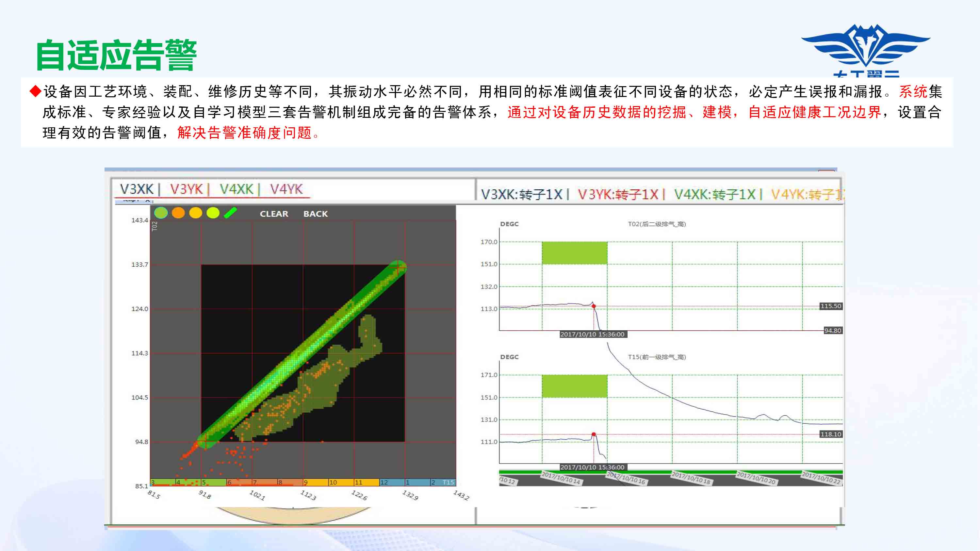Click the T02 vertical axis label
This screenshot has width=980, height=551.
[154, 226]
